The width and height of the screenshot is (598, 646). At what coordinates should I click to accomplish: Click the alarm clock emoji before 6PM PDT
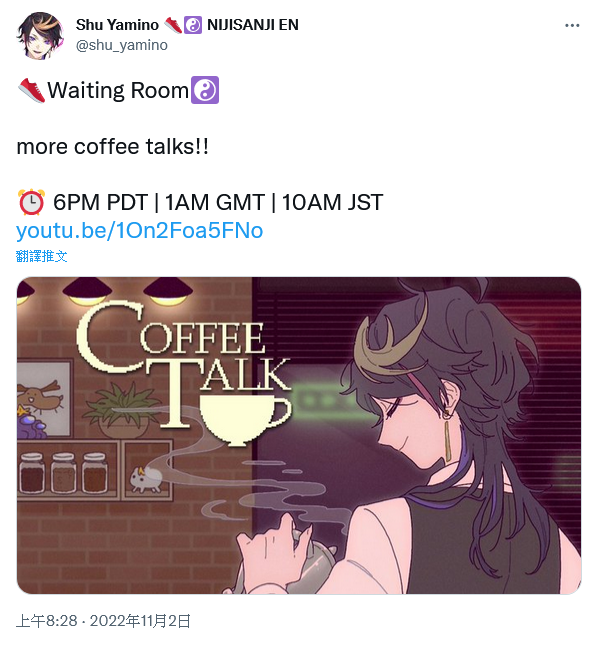tap(31, 202)
